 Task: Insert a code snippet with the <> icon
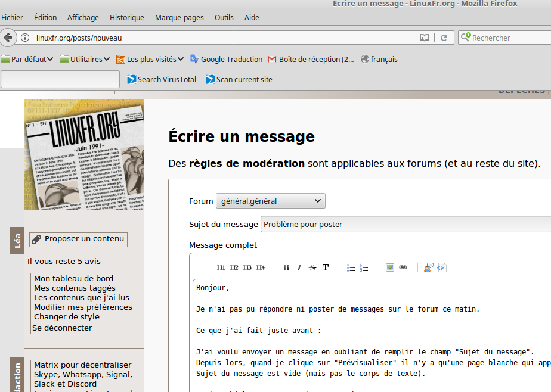pos(441,267)
